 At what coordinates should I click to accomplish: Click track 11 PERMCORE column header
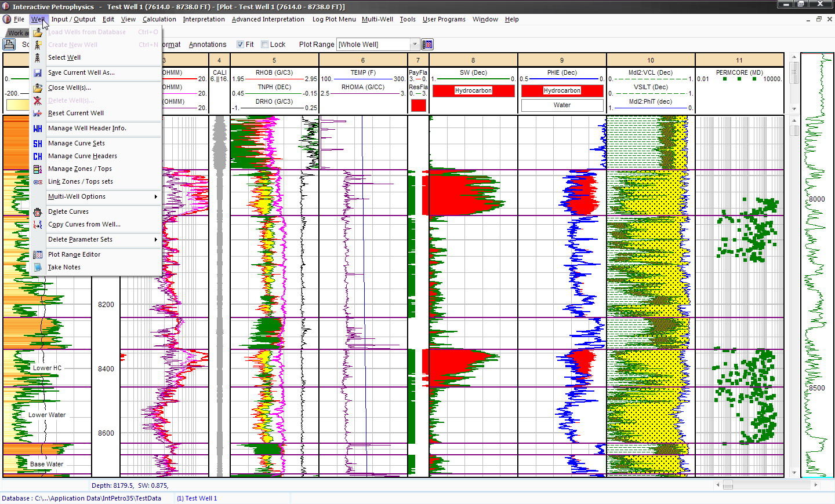[x=739, y=60]
